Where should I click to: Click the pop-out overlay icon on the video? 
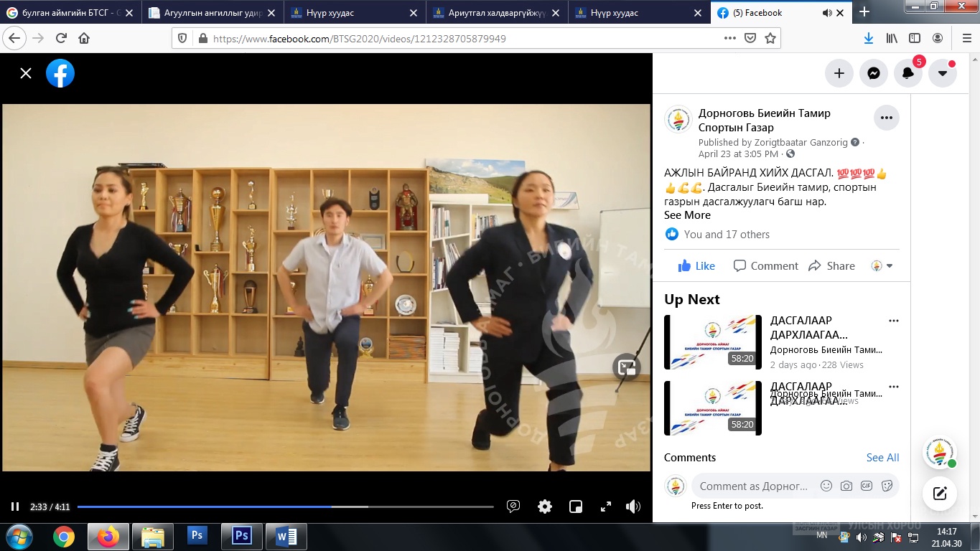click(627, 367)
